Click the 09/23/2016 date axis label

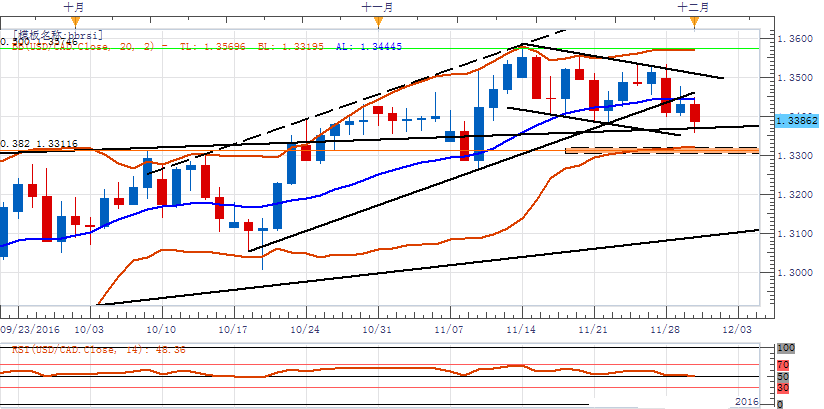point(30,330)
